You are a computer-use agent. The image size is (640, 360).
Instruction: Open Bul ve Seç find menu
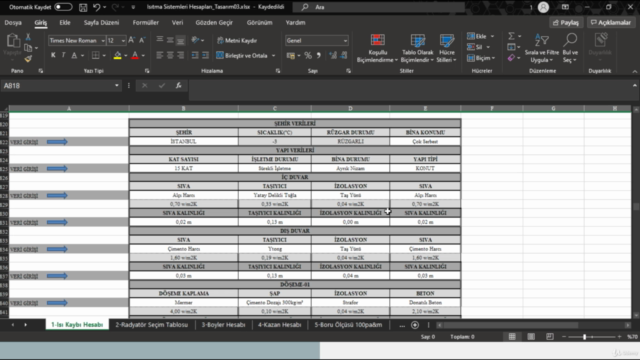(x=570, y=48)
